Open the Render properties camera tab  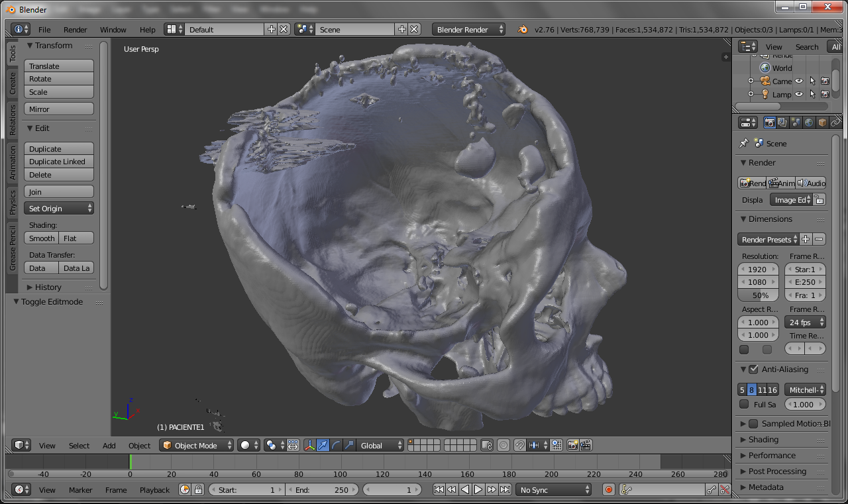769,123
